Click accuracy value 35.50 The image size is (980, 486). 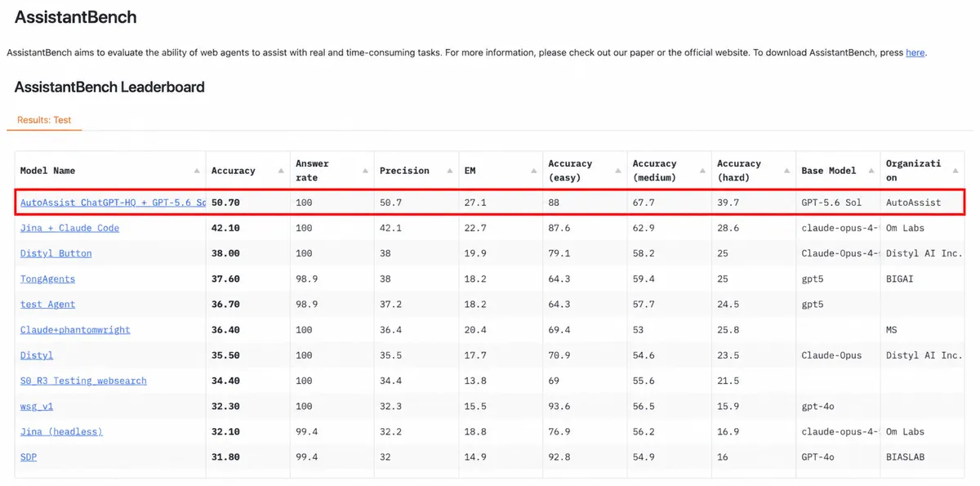click(225, 355)
